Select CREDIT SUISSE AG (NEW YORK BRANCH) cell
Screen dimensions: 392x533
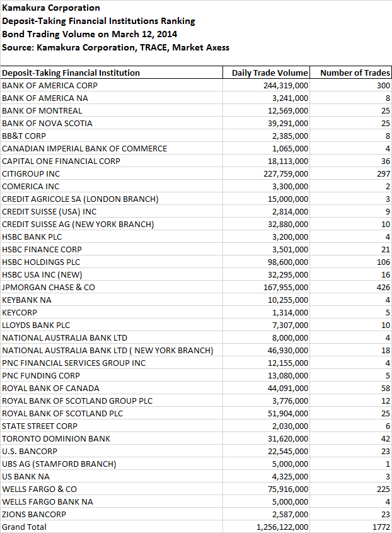click(x=112, y=224)
